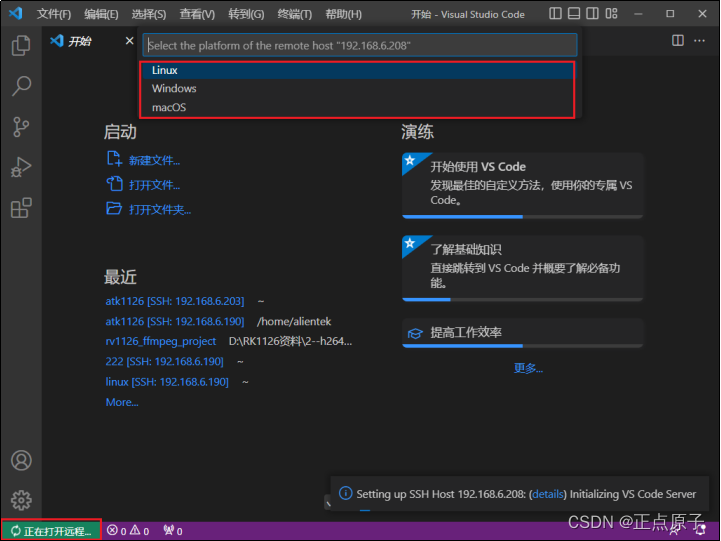Click the 正在打开远程... remote status indicator

(51, 531)
